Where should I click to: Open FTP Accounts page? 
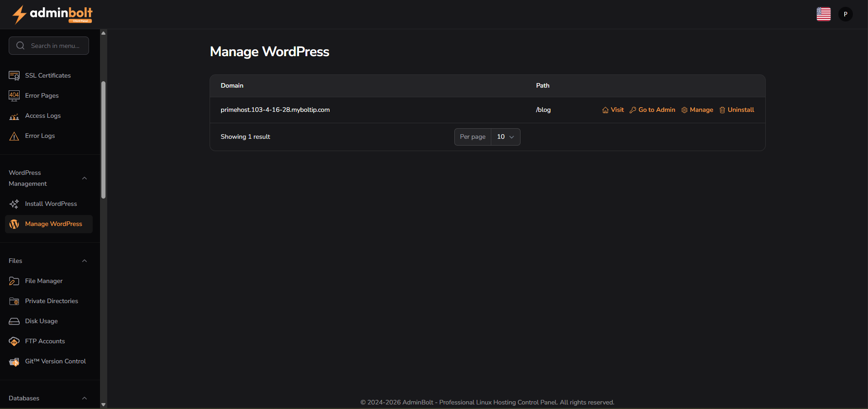coord(49,341)
